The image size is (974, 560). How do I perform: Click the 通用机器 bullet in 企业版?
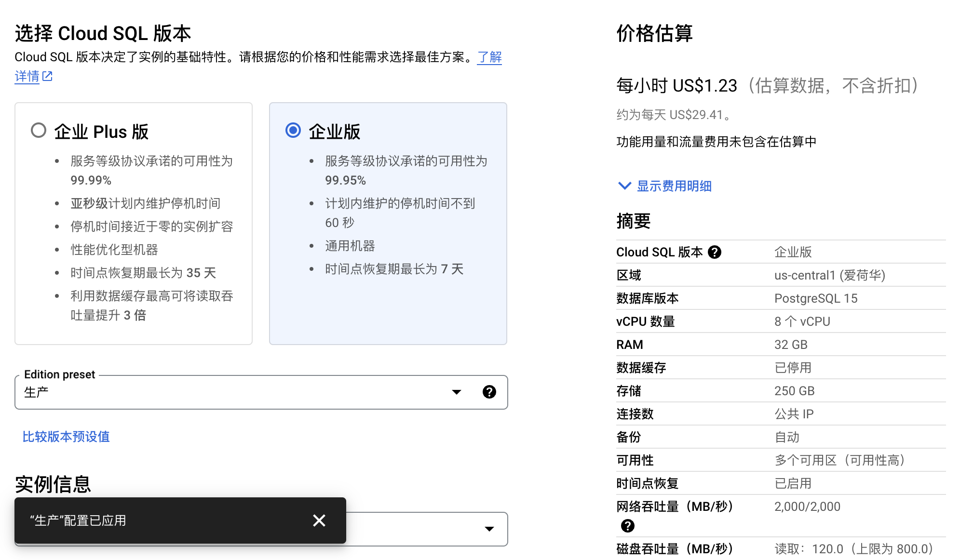point(350,246)
